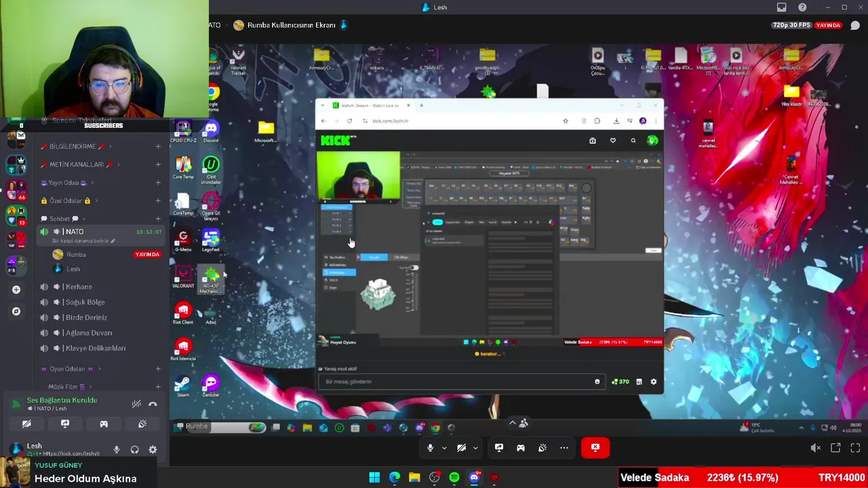
Task: Expand METİN KANALLARI category
Action: point(78,165)
